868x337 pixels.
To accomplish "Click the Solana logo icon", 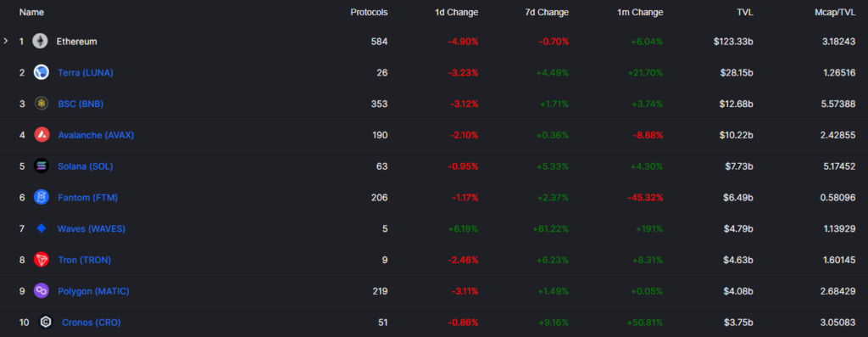I will 42,166.
